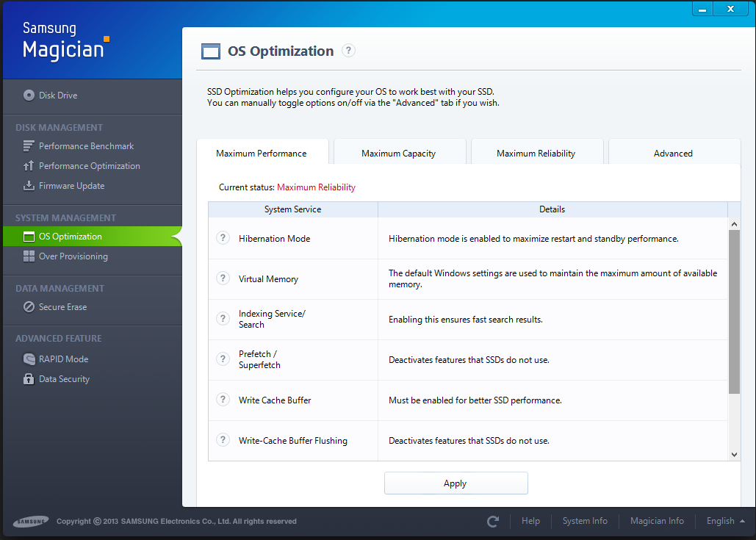Open the System Info link

tap(585, 521)
